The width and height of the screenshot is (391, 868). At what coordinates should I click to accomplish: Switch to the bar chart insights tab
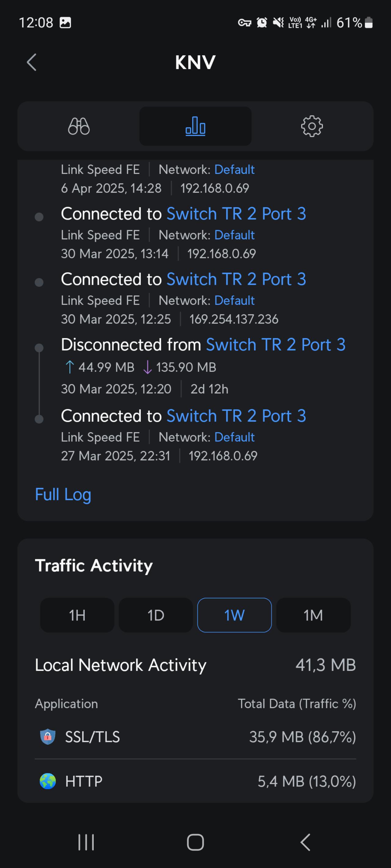(x=195, y=126)
